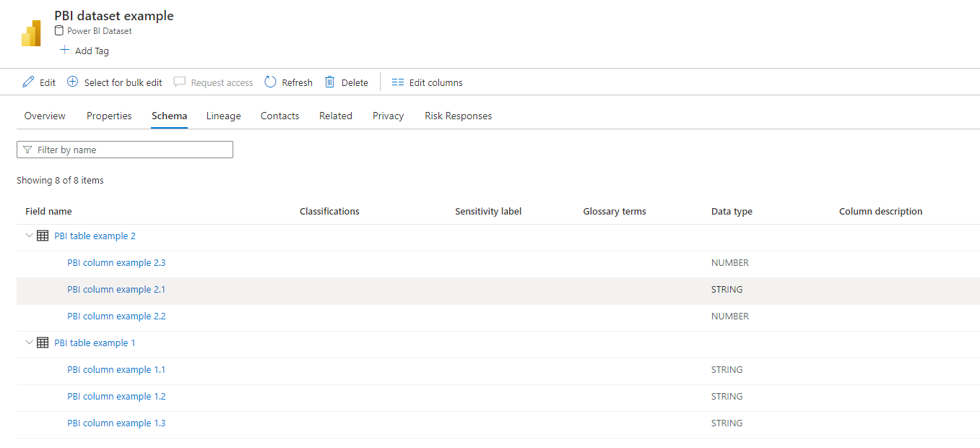The image size is (980, 448).
Task: Click the Edit button label
Action: click(48, 83)
